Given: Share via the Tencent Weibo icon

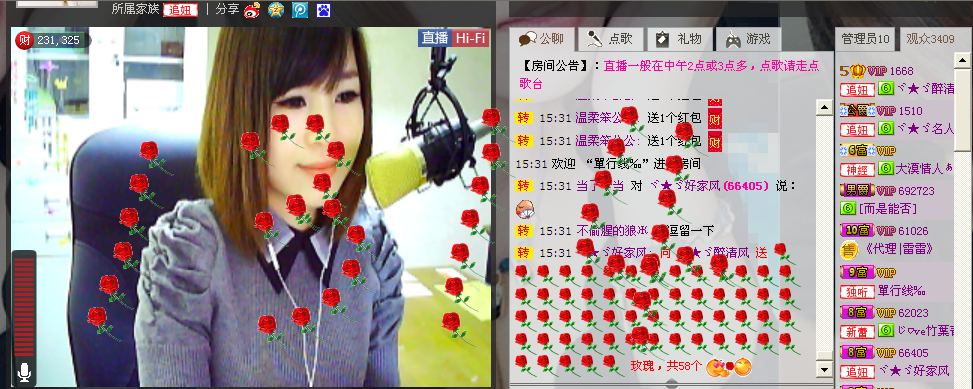Looking at the screenshot, I should tap(300, 9).
